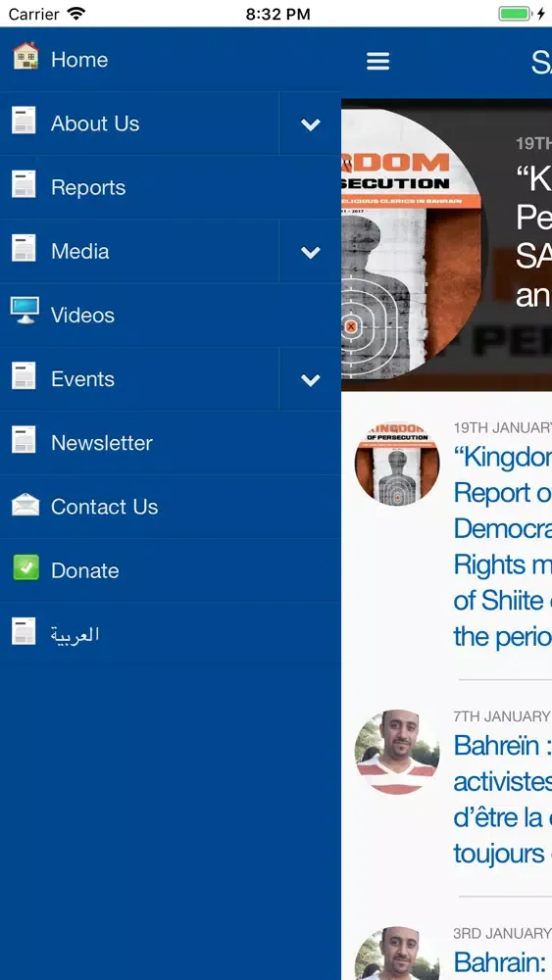Image resolution: width=552 pixels, height=980 pixels.
Task: Tap the document icon next to Events
Action: [24, 376]
